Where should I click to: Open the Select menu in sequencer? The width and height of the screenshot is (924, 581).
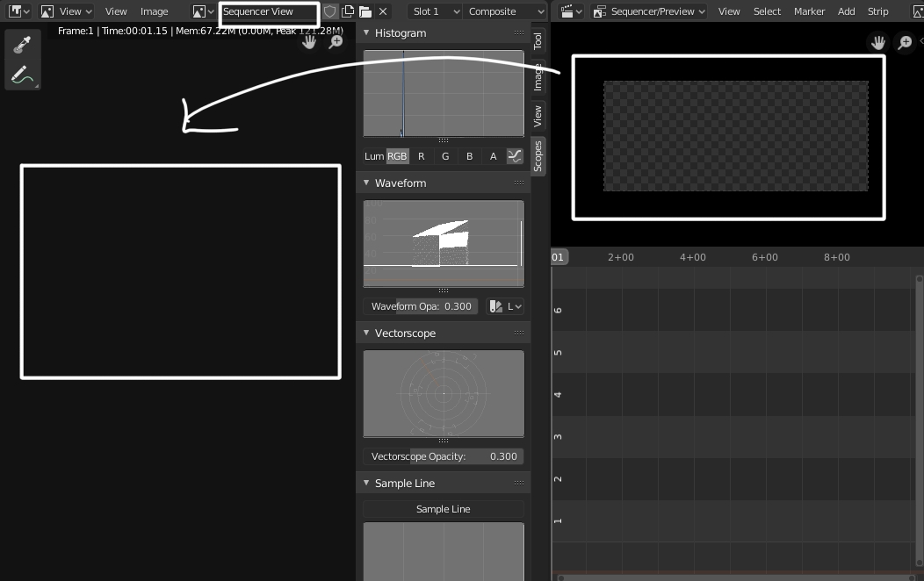click(x=768, y=11)
